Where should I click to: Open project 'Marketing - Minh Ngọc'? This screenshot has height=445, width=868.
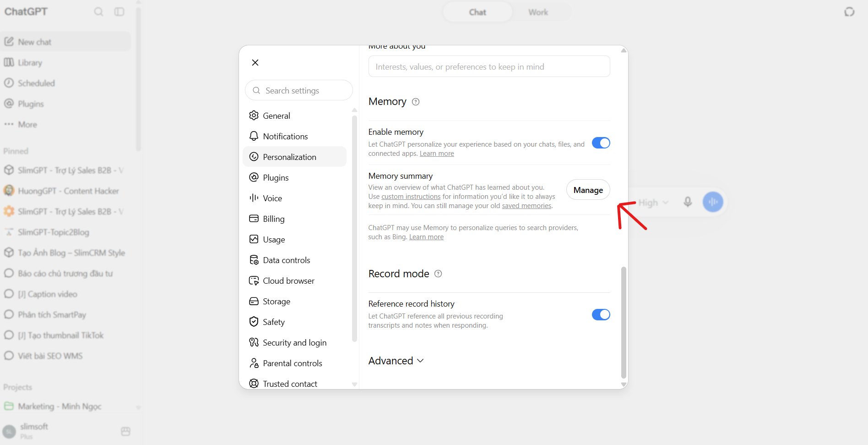tap(65, 406)
